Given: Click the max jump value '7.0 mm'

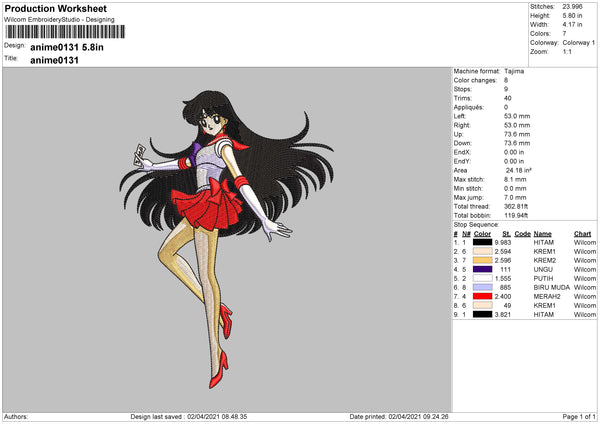Looking at the screenshot, I should click(515, 197).
